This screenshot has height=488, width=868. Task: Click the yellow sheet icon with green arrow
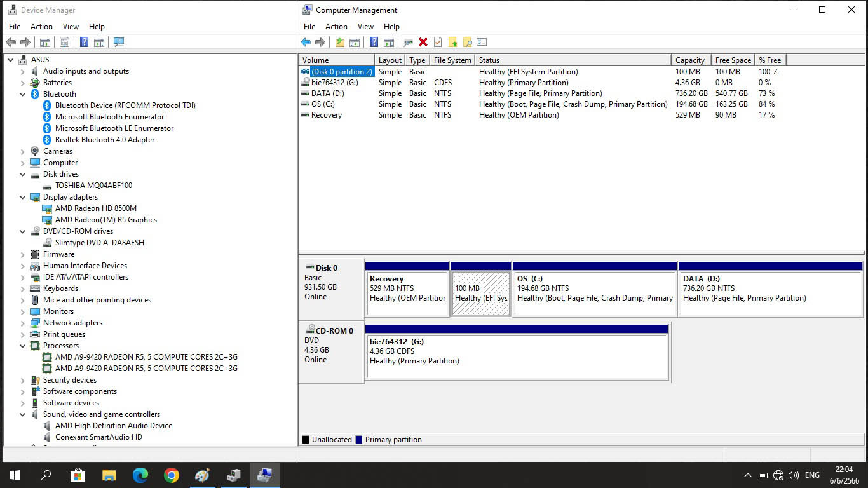[x=452, y=43]
